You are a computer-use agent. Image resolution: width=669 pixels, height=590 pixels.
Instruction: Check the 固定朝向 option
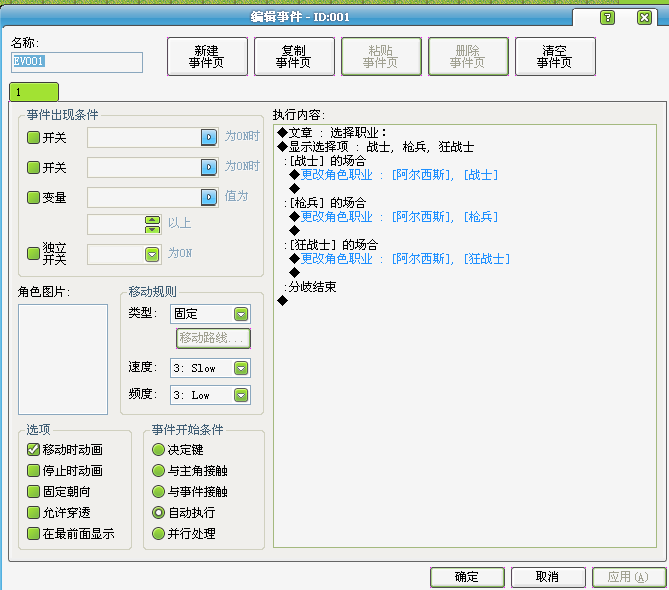(33, 491)
